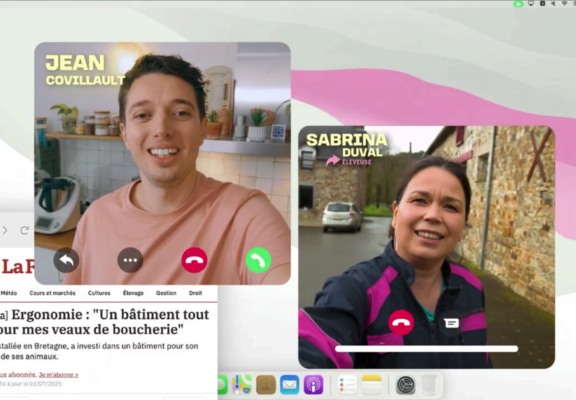This screenshot has width=576, height=400.
Task: Open the message icon on Sabrina's call
Action: point(451,323)
